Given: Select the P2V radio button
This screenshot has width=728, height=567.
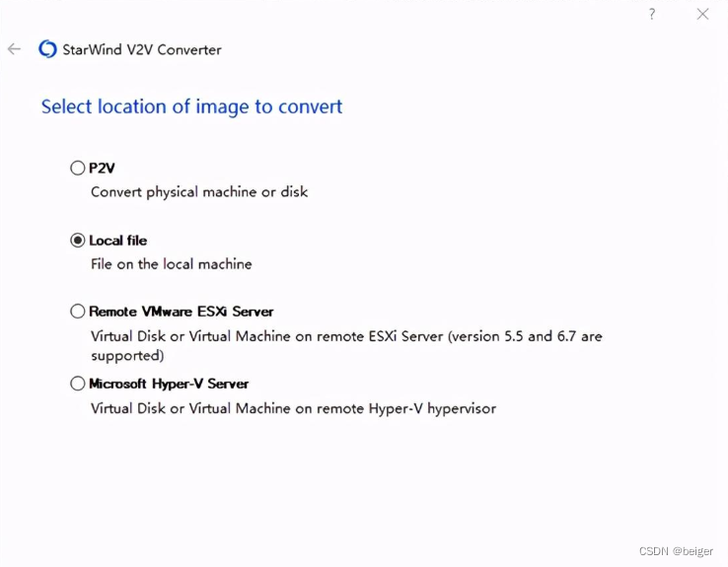Looking at the screenshot, I should [78, 168].
